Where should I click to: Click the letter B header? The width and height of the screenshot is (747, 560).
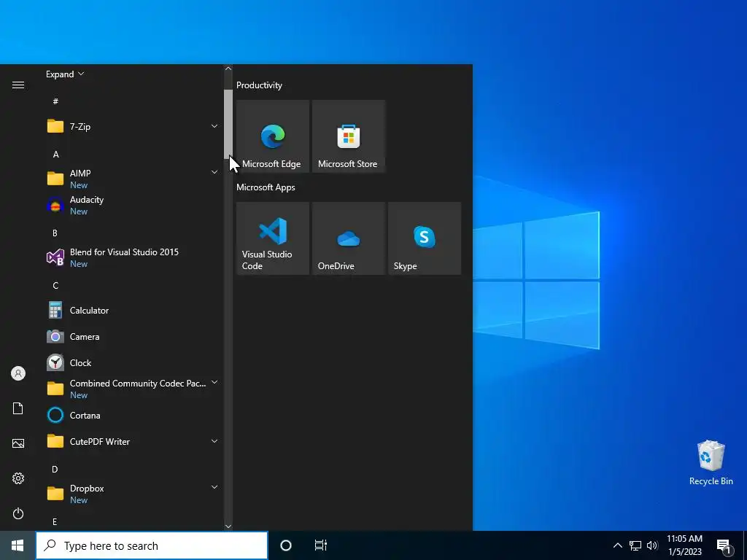click(55, 233)
